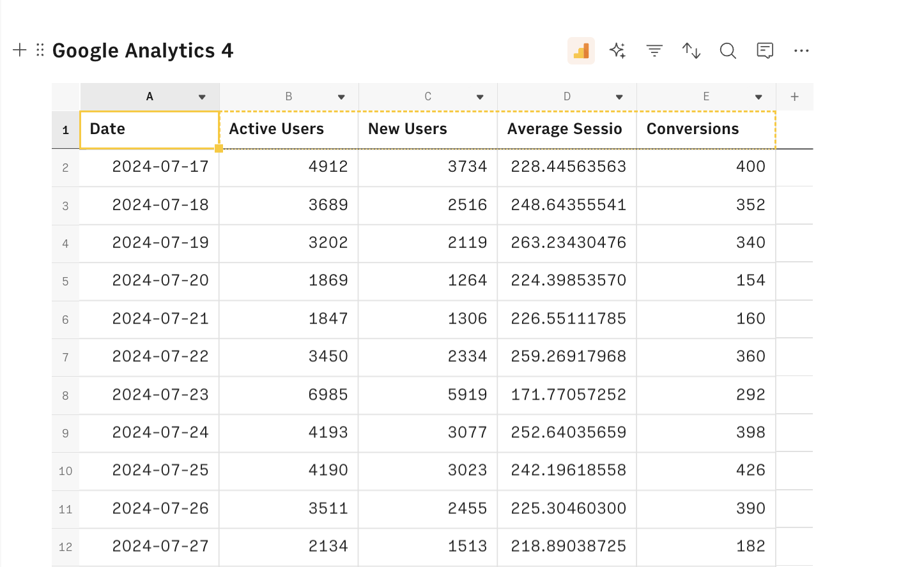
Task: Open the search magnifier icon
Action: [728, 50]
